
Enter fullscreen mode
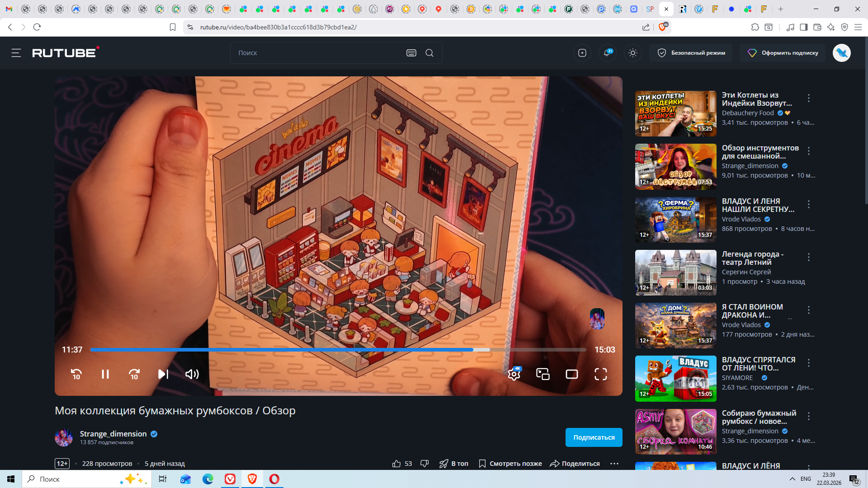[601, 374]
